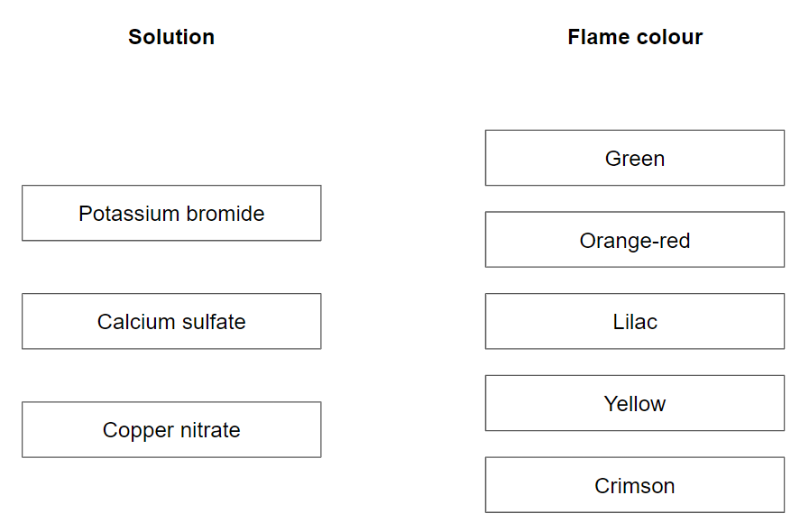Click the bromide compound box
This screenshot has height=532, width=809.
(x=171, y=214)
